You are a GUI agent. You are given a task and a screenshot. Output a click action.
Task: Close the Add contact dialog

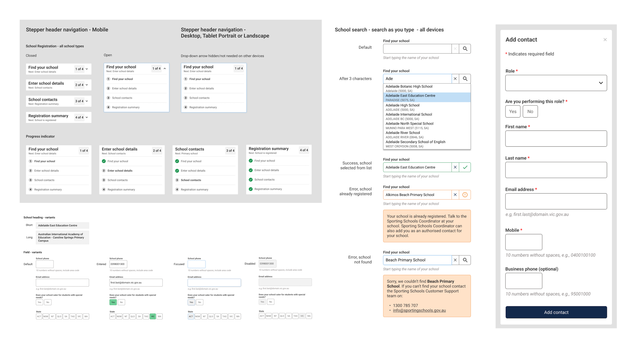click(x=605, y=40)
